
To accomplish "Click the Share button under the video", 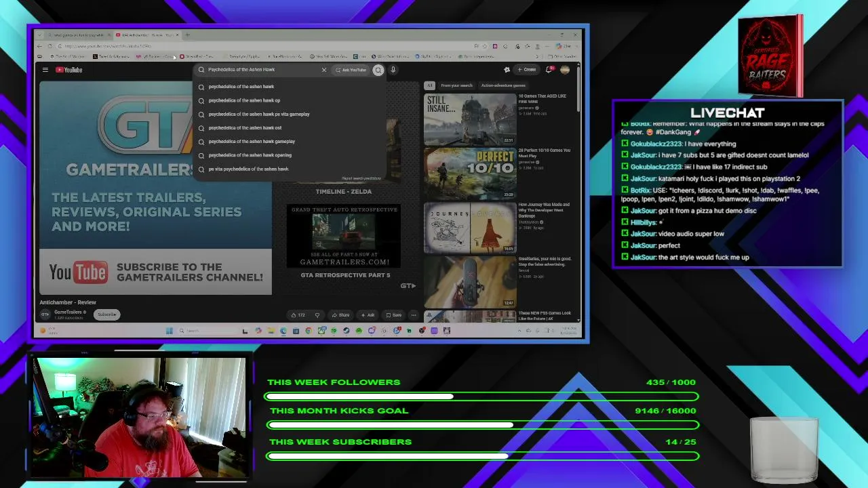I will [x=340, y=315].
